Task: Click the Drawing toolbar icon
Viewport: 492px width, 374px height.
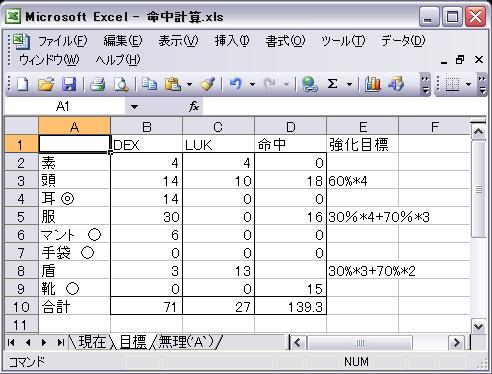Action: pos(396,84)
